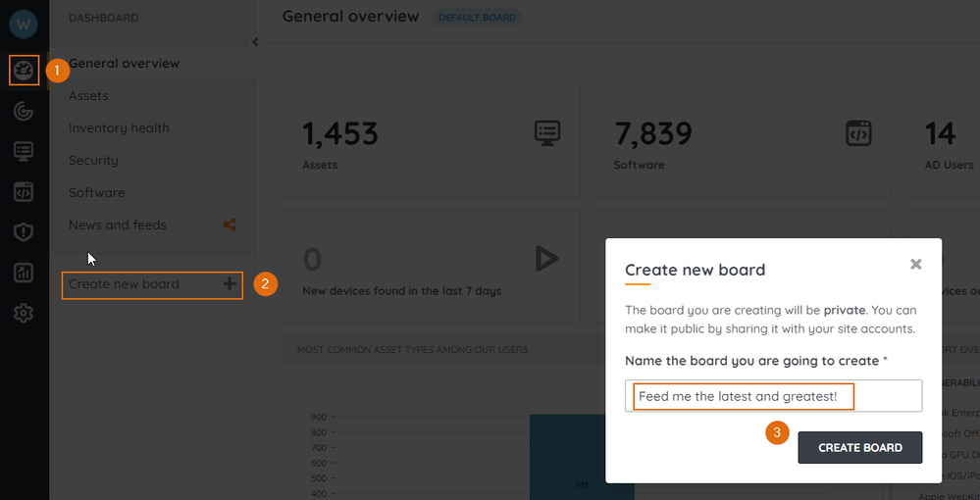Collapse the dashboard side panel arrow
This screenshot has width=980, height=500.
tap(255, 42)
